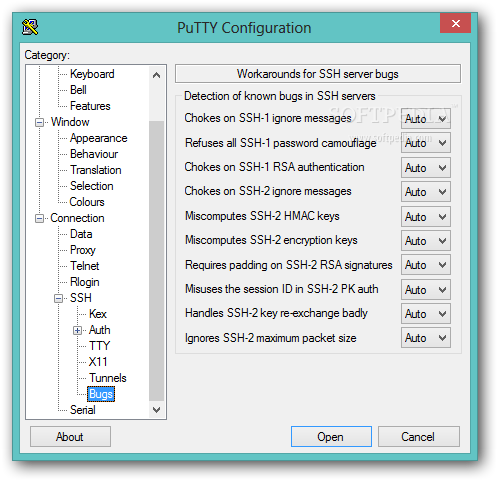
Task: Collapse the Connection tree node
Action: (x=39, y=218)
